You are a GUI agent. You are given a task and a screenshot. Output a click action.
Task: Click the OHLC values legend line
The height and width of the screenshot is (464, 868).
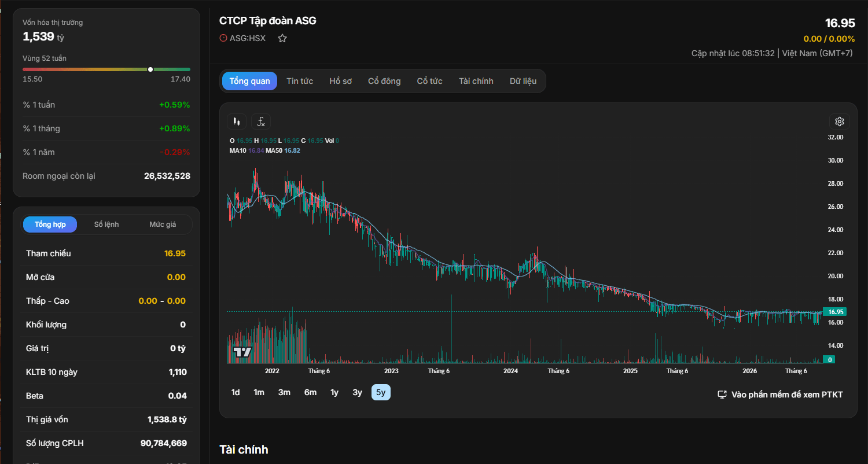[284, 141]
